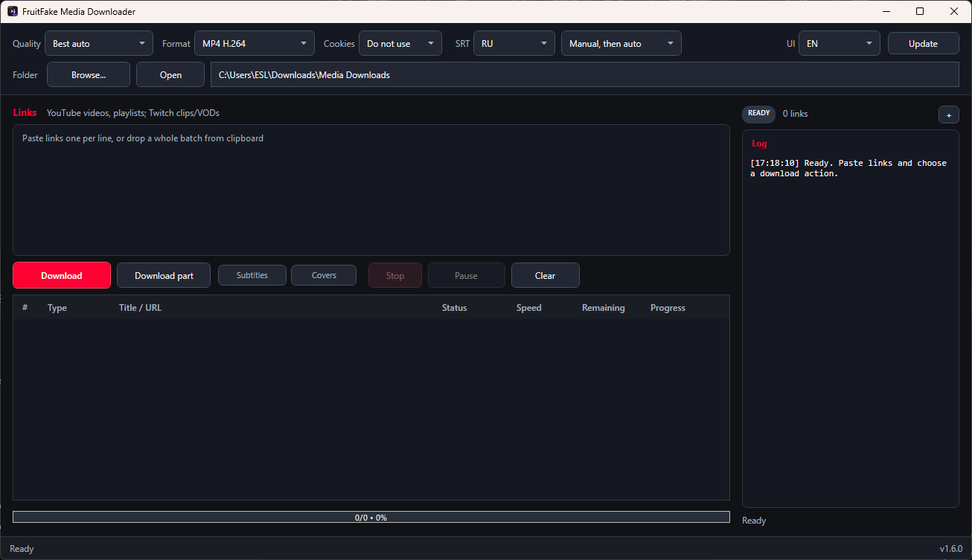Click the red Links heading

coord(25,112)
